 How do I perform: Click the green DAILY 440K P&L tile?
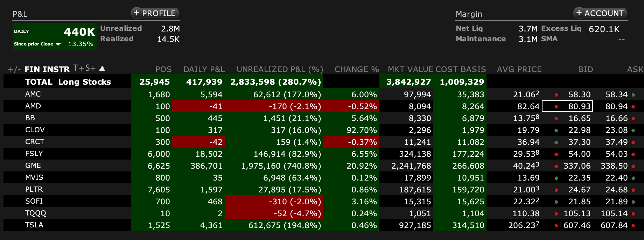(54, 36)
